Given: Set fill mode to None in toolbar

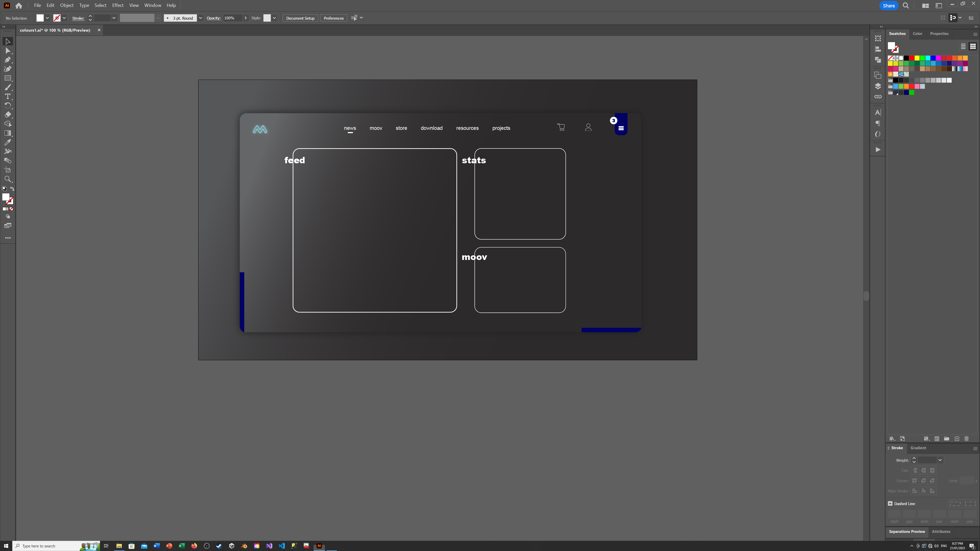Looking at the screenshot, I should (x=11, y=209).
